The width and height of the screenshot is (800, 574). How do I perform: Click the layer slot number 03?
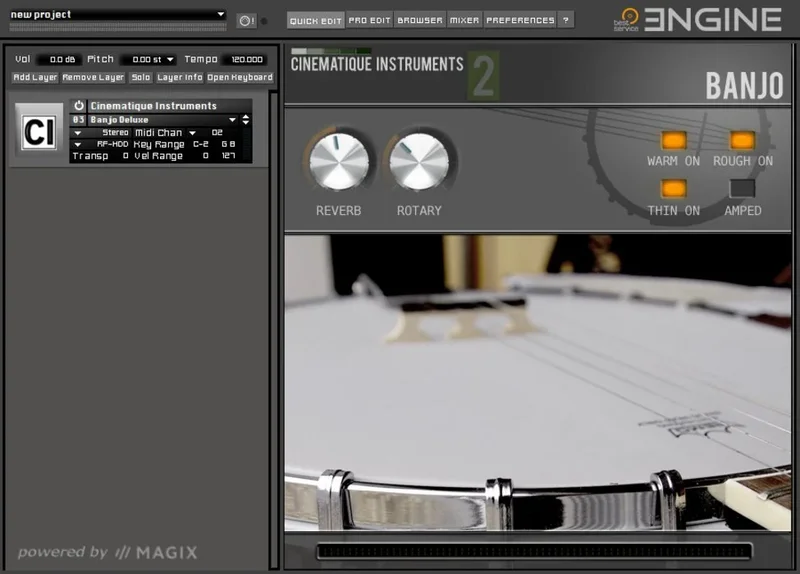coord(78,120)
